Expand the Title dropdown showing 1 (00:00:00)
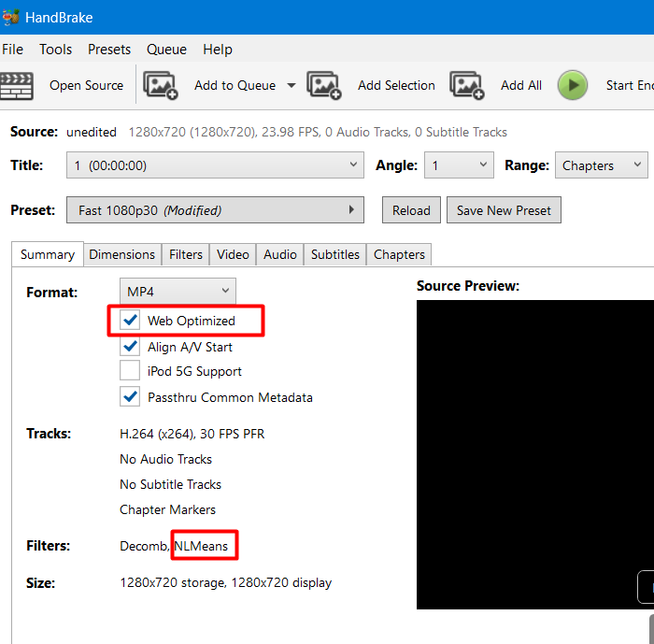Image resolution: width=654 pixels, height=644 pixels. [x=215, y=165]
